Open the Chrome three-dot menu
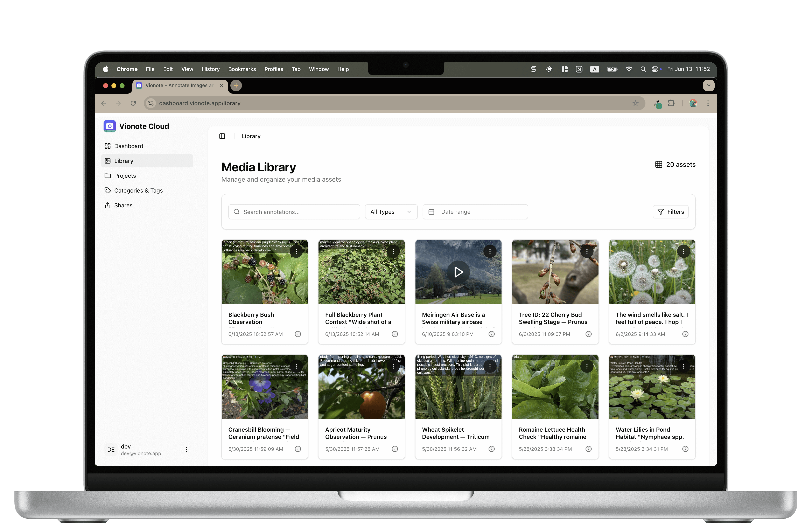 coord(708,103)
